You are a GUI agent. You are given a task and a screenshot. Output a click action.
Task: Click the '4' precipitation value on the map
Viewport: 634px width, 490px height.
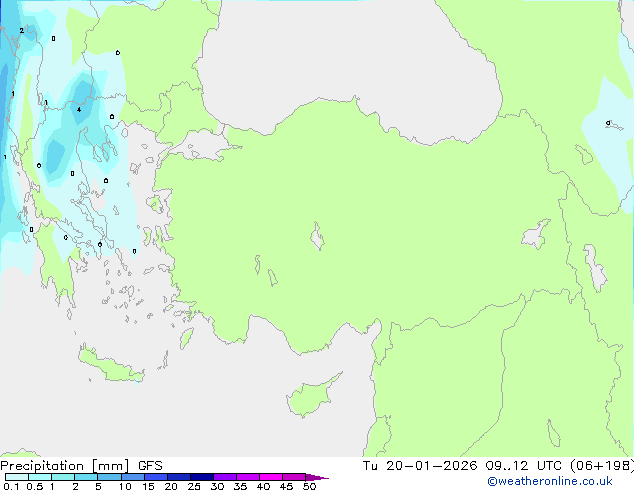79,110
